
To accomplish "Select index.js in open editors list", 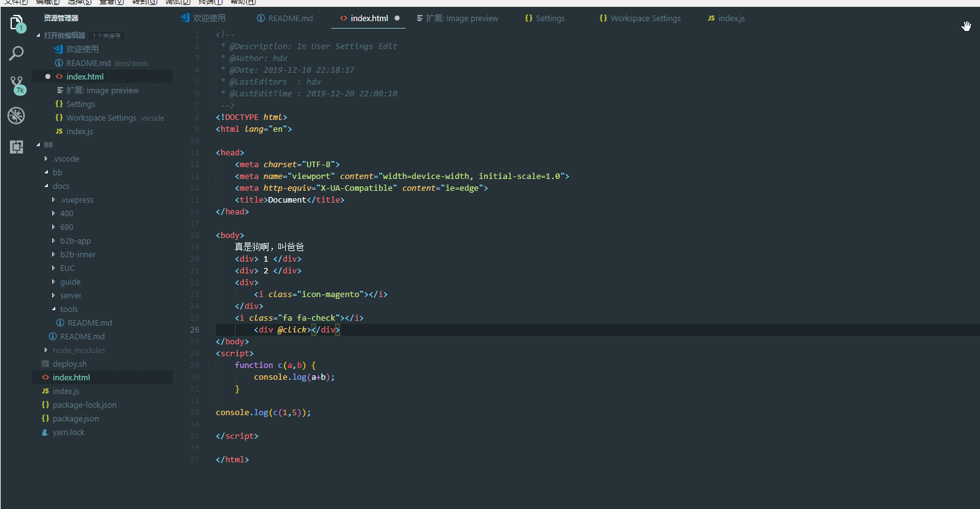I will 80,131.
